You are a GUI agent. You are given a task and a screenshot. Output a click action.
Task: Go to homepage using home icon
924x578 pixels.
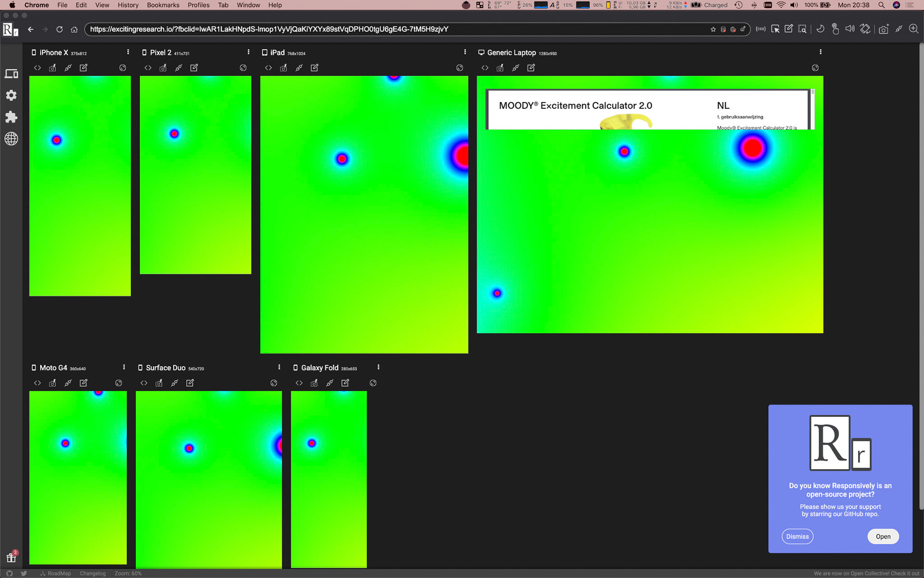(x=74, y=29)
